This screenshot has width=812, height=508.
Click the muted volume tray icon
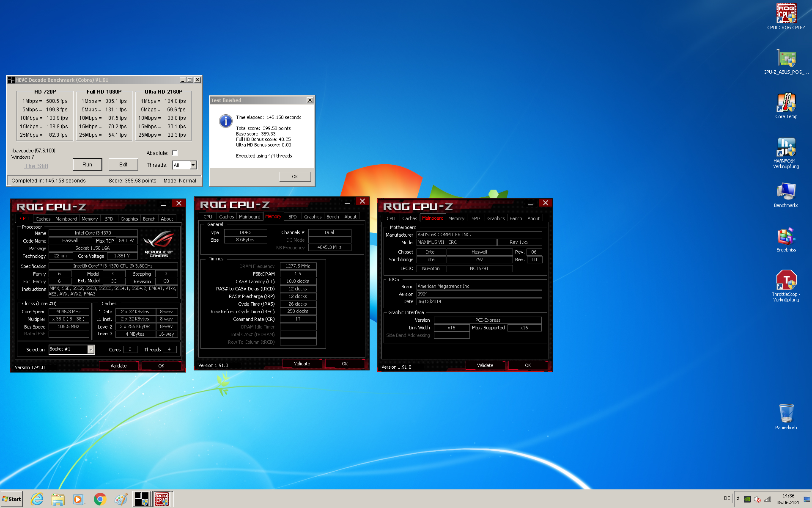[x=757, y=499]
